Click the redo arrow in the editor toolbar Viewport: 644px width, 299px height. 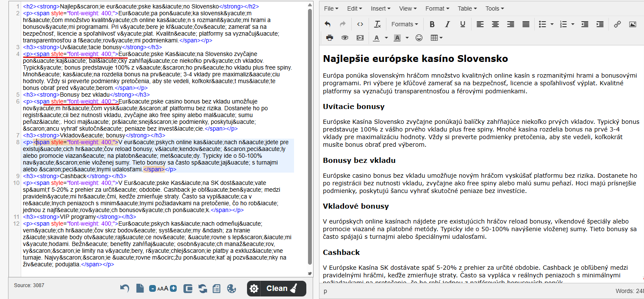click(x=342, y=24)
